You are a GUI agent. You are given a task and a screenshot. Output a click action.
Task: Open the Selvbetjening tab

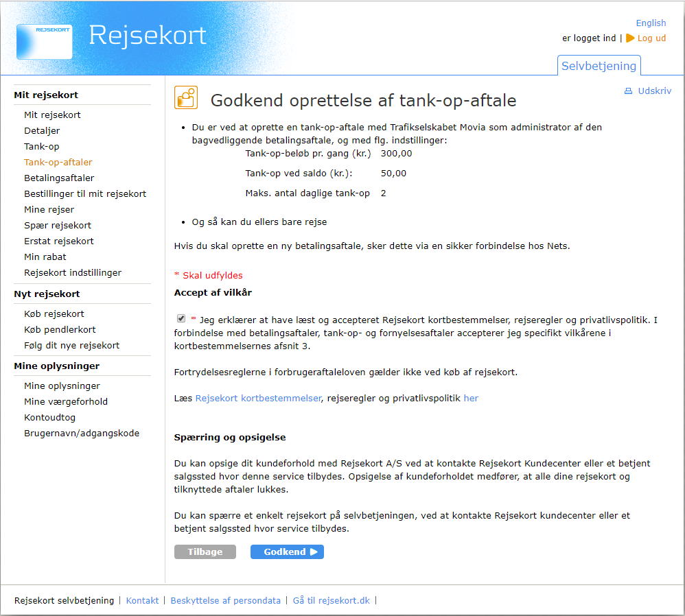(x=599, y=66)
